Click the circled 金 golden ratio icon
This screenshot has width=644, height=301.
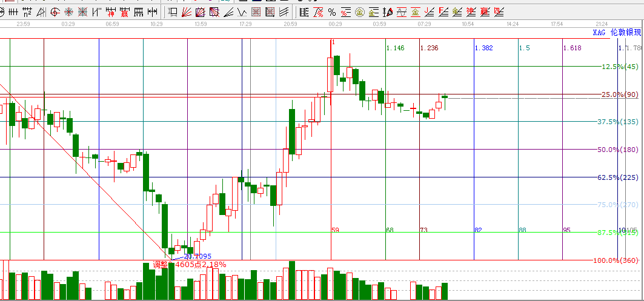tap(359, 12)
